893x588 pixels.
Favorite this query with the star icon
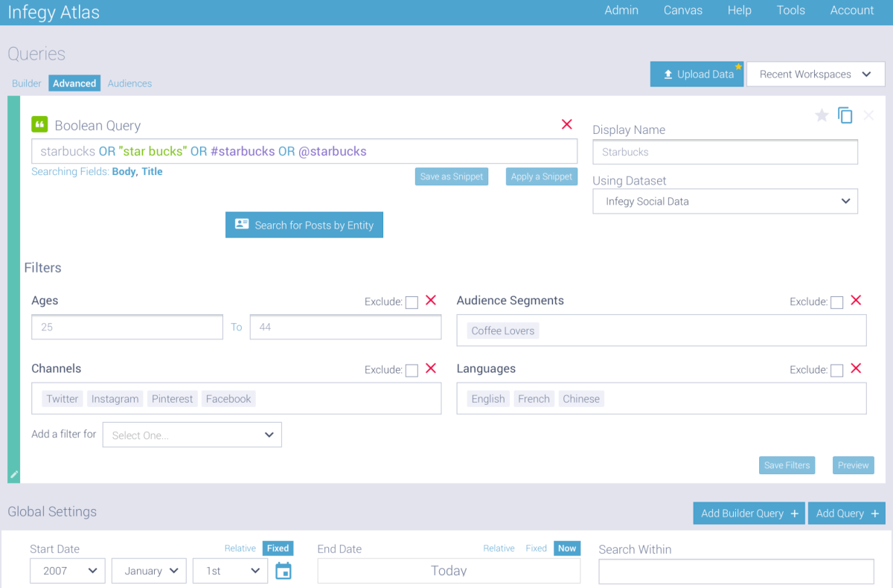(x=822, y=115)
